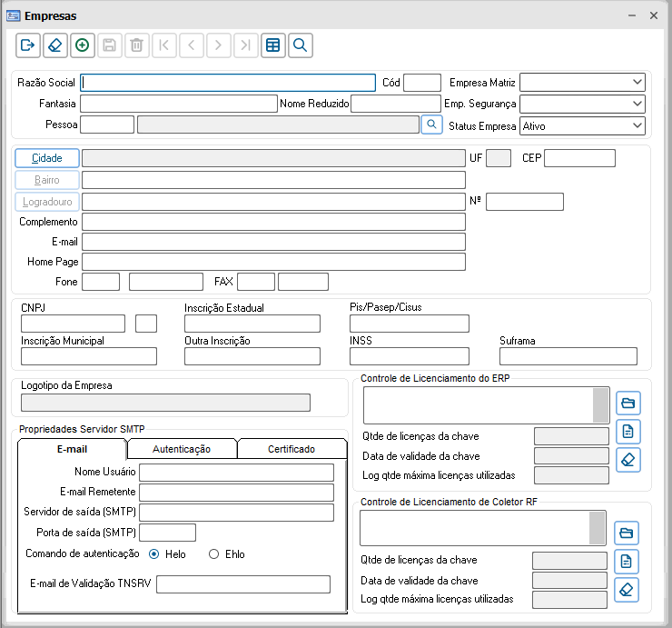Screen dimensions: 672x628
Task: Clear Coletor RF license with eraser icon
Action: 627,590
